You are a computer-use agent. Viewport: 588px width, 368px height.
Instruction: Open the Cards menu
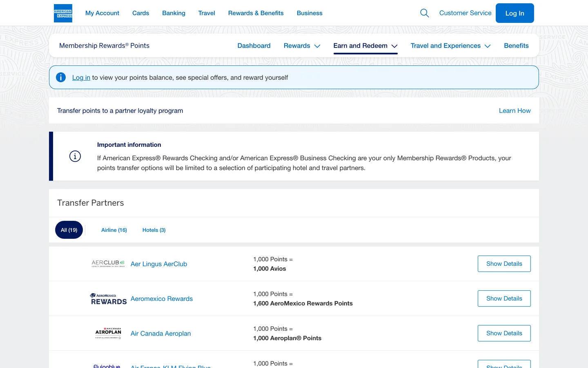point(140,13)
